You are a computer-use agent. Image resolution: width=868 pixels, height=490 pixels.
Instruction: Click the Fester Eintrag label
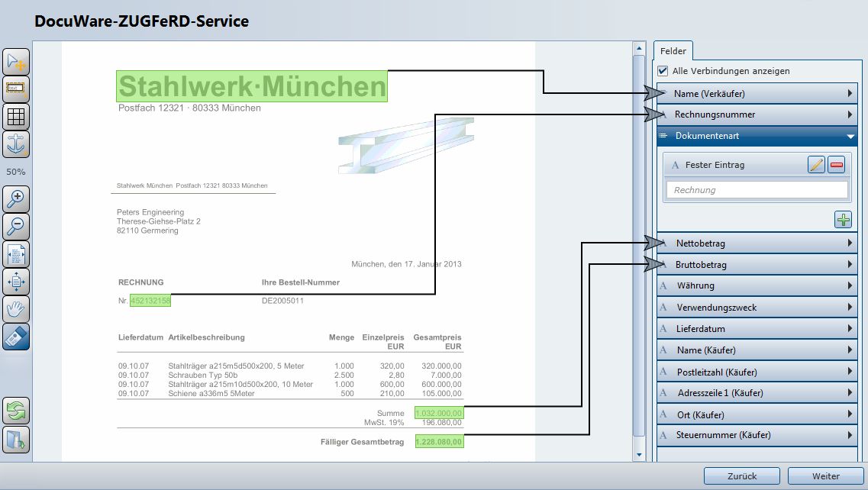pyautogui.click(x=715, y=165)
